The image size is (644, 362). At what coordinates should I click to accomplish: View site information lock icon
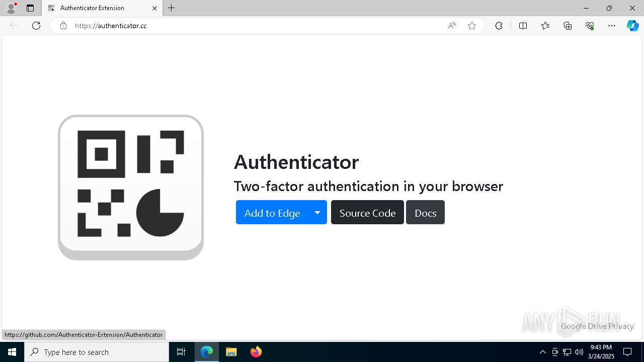pos(63,26)
